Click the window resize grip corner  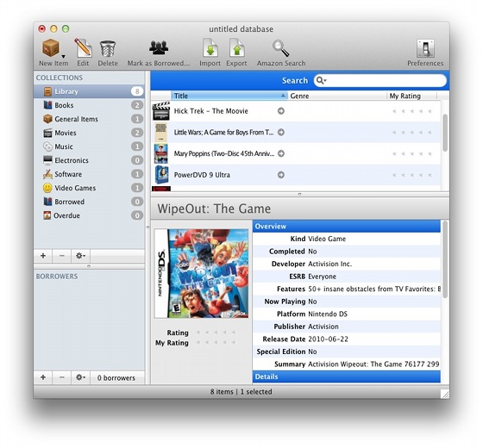click(445, 395)
